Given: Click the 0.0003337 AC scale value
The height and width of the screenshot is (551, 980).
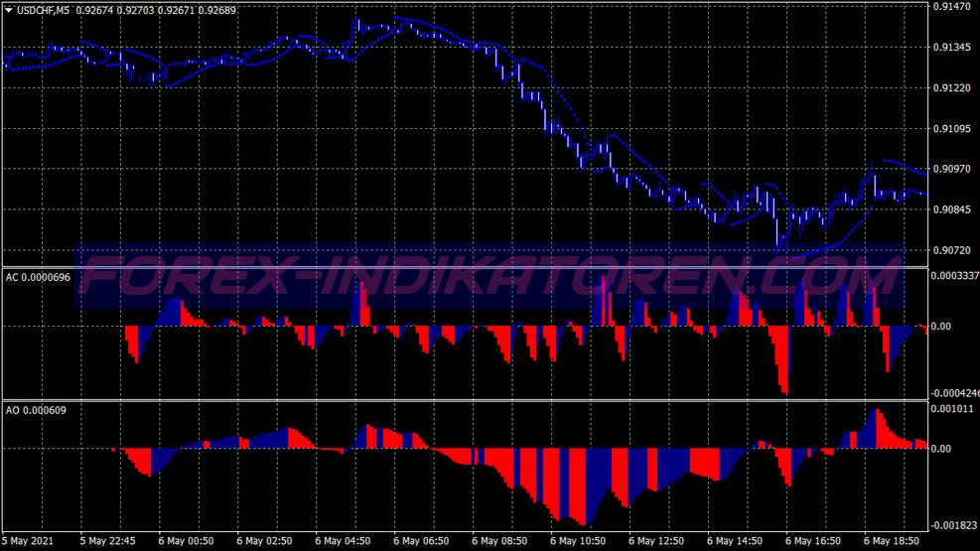Looking at the screenshot, I should (x=954, y=276).
